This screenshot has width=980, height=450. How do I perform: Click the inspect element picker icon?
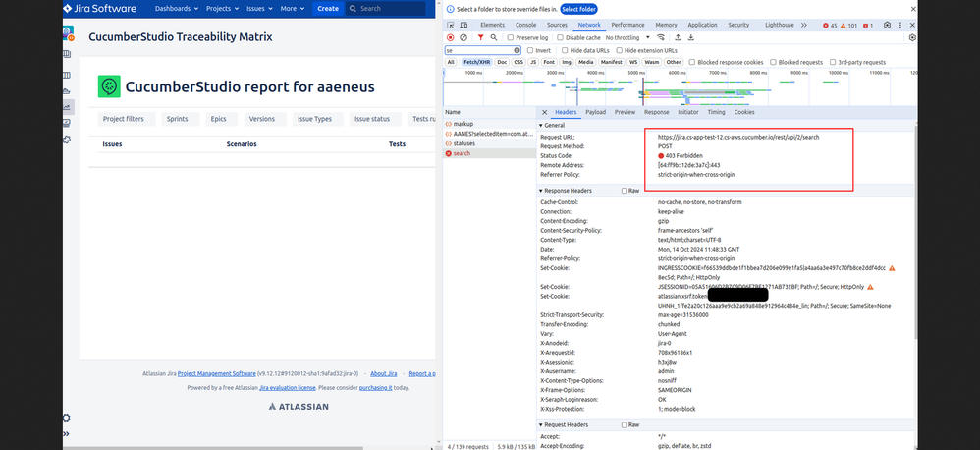450,25
